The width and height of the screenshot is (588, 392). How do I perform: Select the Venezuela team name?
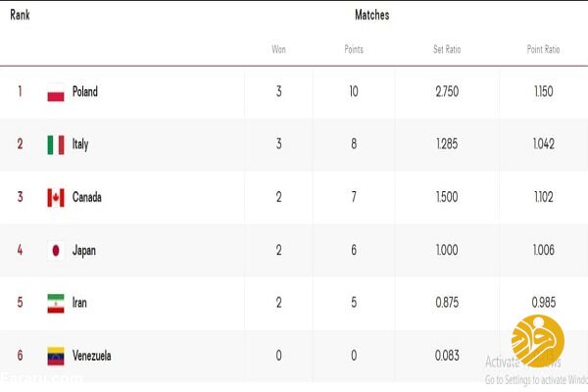(91, 355)
